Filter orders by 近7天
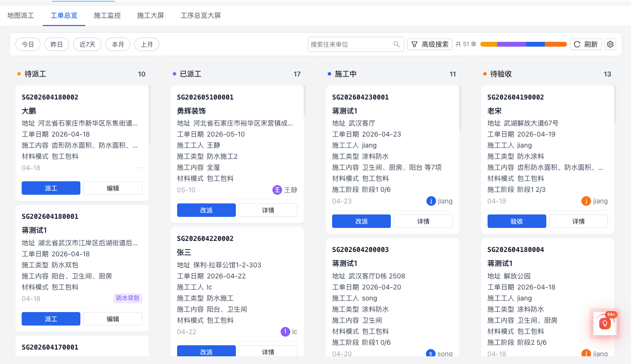 (88, 44)
